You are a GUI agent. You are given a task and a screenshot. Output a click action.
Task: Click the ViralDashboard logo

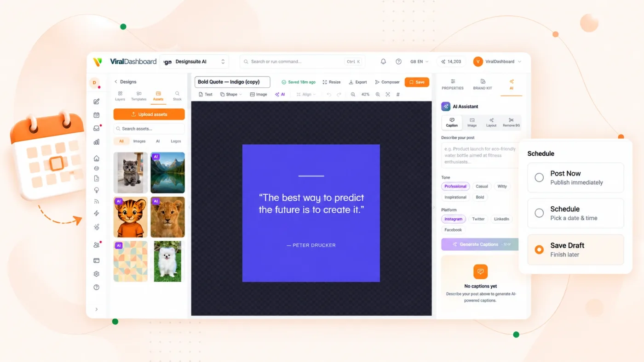pos(125,62)
